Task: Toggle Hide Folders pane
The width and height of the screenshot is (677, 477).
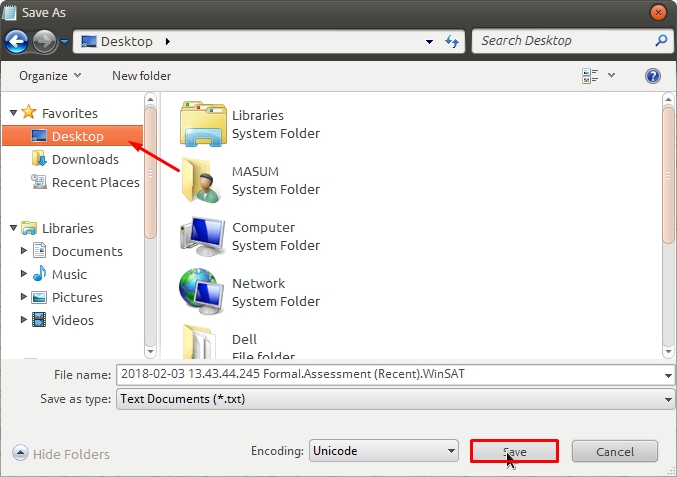Action: click(61, 454)
